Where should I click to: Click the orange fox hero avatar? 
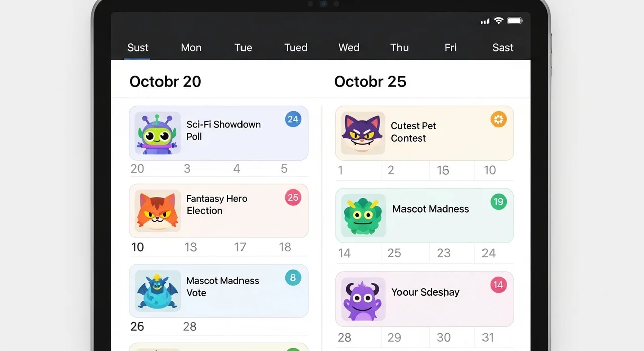157,211
